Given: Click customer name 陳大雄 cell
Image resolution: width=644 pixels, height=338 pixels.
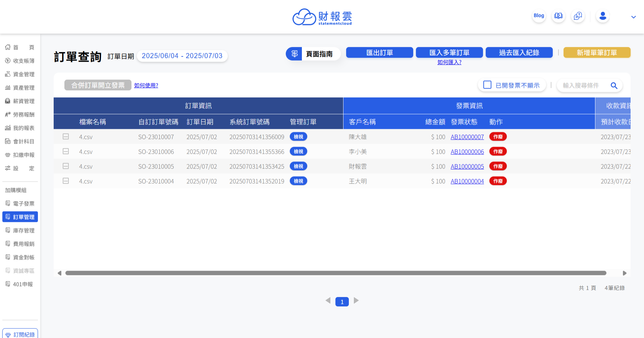Looking at the screenshot, I should click(358, 137).
